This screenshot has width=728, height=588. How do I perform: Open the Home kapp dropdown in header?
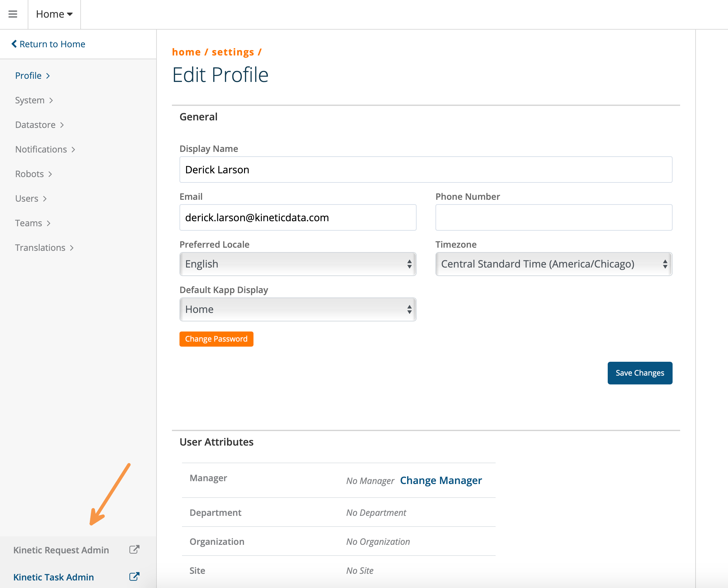(x=54, y=14)
